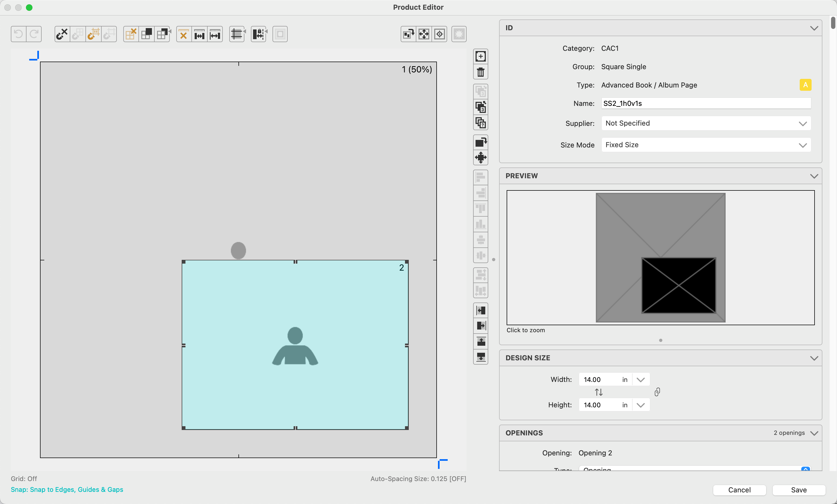
Task: Click the center target icon in top toolbar
Action: click(440, 34)
